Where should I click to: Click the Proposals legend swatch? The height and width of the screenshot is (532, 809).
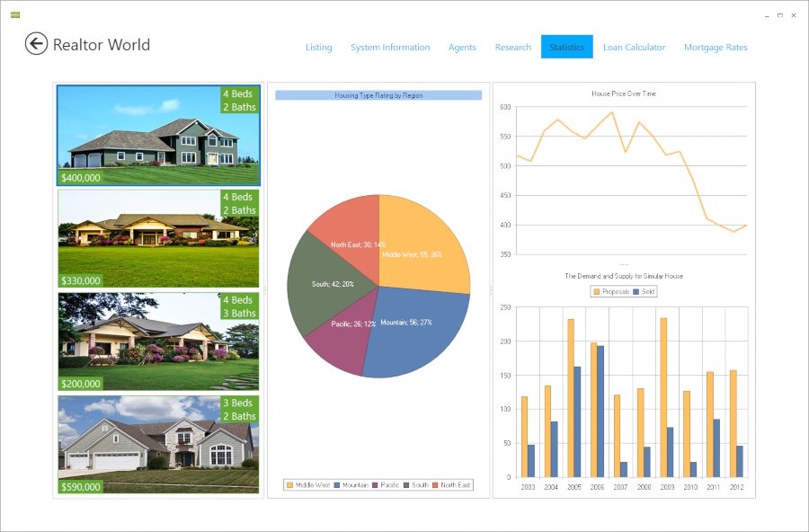595,292
